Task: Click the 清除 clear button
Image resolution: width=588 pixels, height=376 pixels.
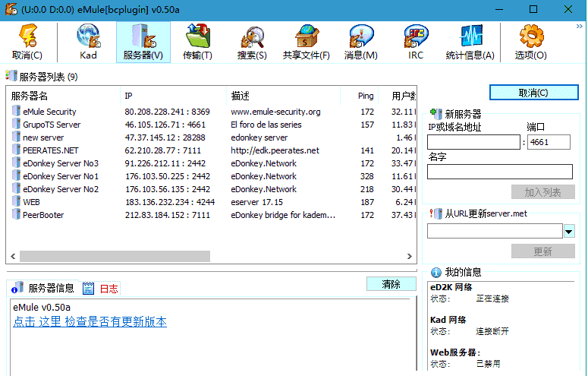Action: coord(391,284)
